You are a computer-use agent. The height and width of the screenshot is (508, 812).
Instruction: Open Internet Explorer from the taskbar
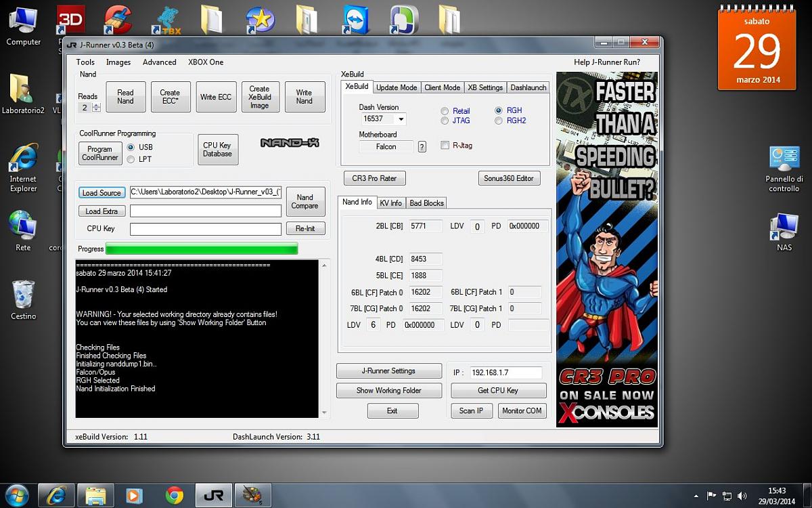click(56, 496)
